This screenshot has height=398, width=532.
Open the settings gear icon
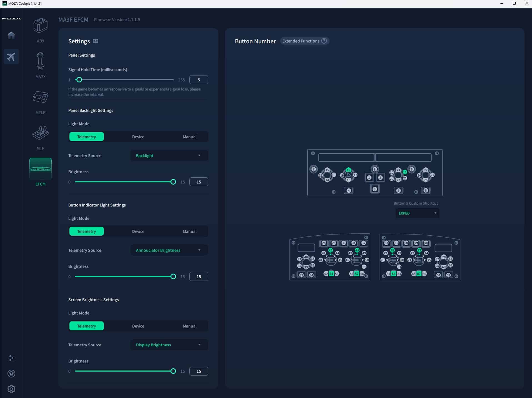11,389
